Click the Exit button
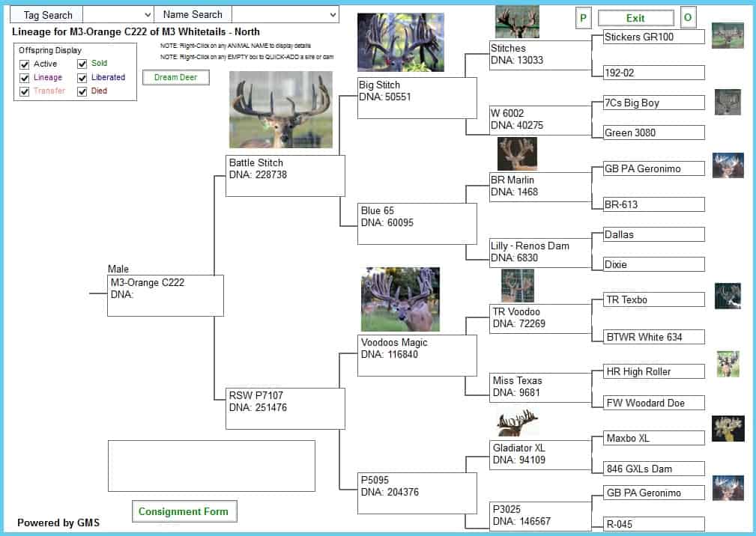The image size is (756, 536). (x=635, y=18)
